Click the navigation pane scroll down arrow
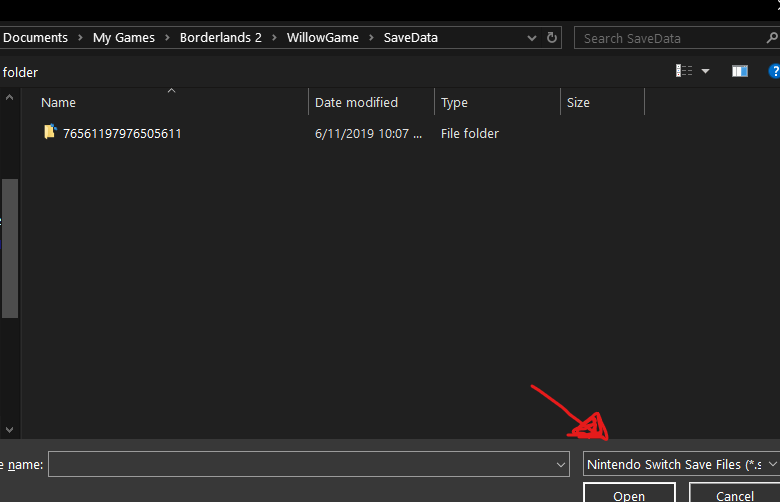 tap(9, 429)
